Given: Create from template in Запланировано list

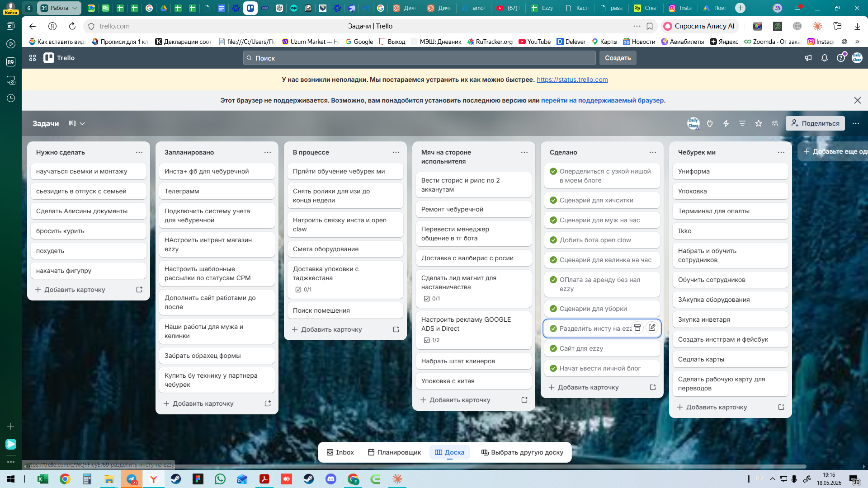Looking at the screenshot, I should pos(268,404).
